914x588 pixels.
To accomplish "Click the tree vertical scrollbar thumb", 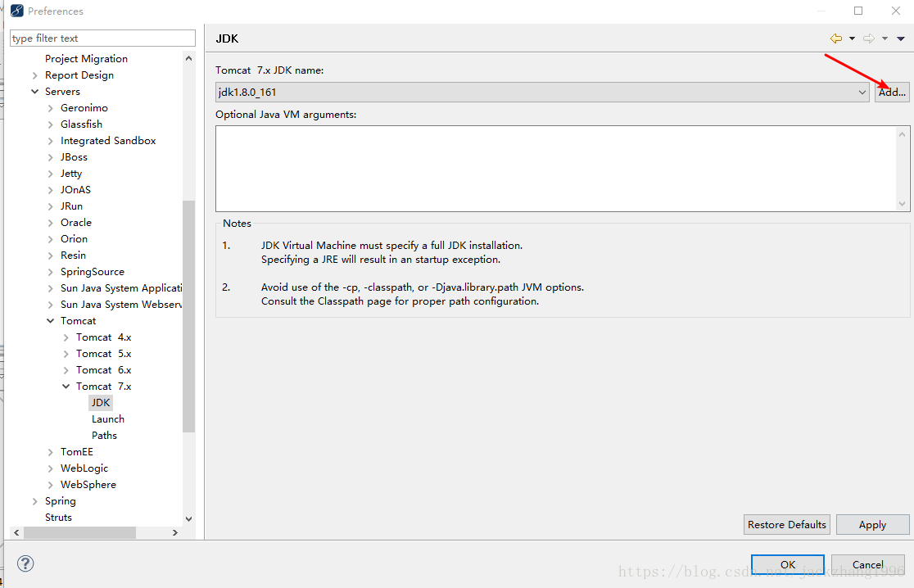I will pos(188,316).
